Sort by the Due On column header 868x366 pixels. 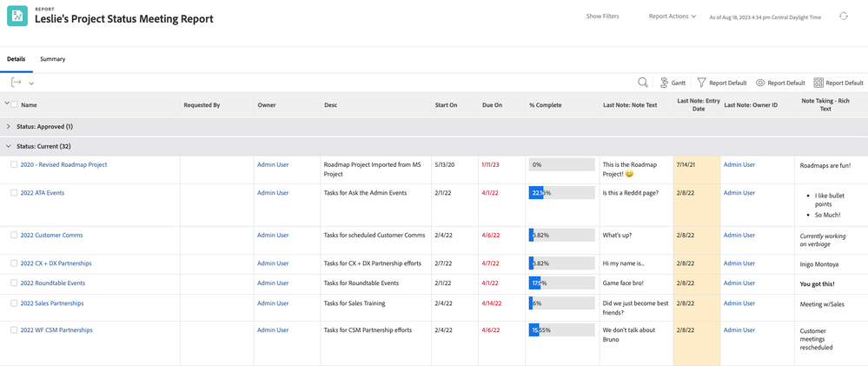coord(492,105)
